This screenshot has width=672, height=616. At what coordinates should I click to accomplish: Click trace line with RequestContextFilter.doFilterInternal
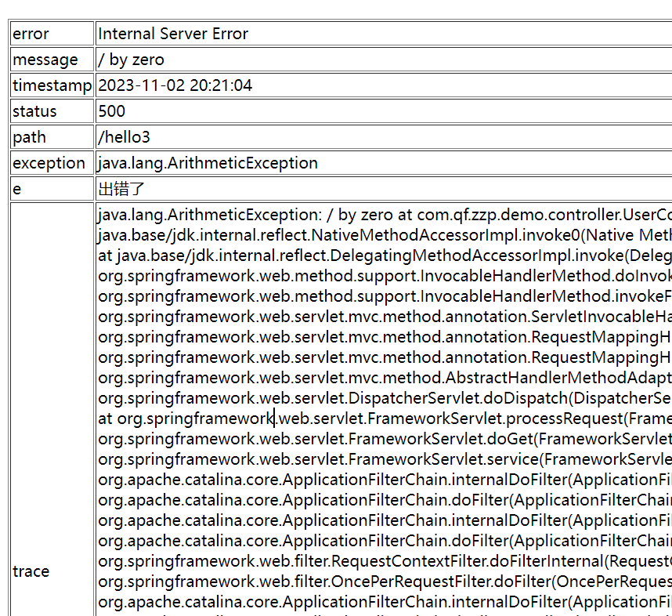click(385, 561)
